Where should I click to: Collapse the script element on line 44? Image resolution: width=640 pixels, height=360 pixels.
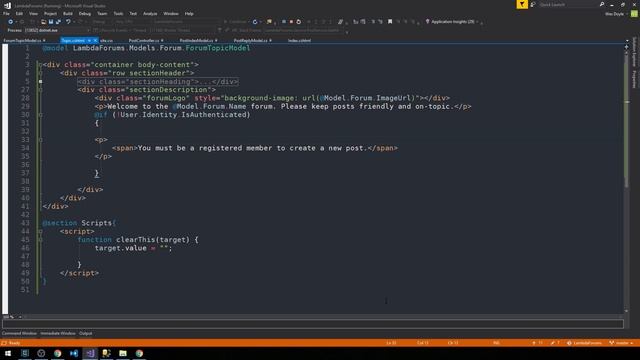coord(40,231)
